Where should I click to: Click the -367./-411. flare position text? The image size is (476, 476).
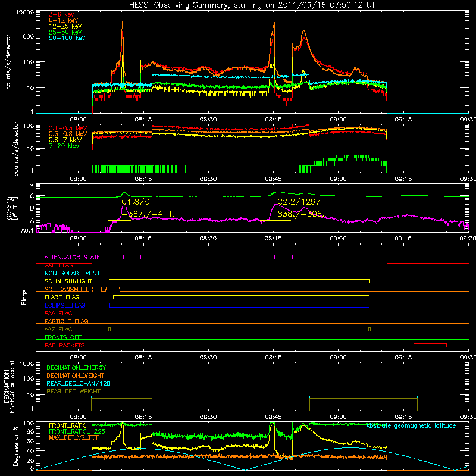coord(148,214)
